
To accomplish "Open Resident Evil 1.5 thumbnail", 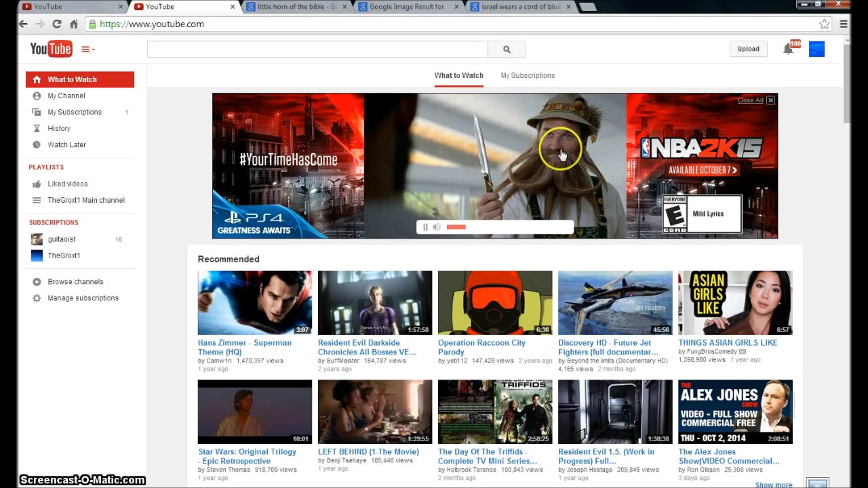I will click(615, 412).
